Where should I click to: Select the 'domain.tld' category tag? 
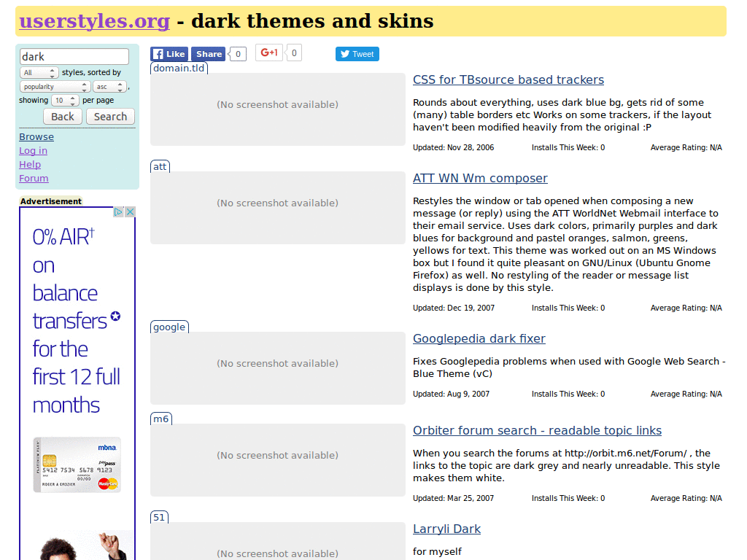point(179,68)
